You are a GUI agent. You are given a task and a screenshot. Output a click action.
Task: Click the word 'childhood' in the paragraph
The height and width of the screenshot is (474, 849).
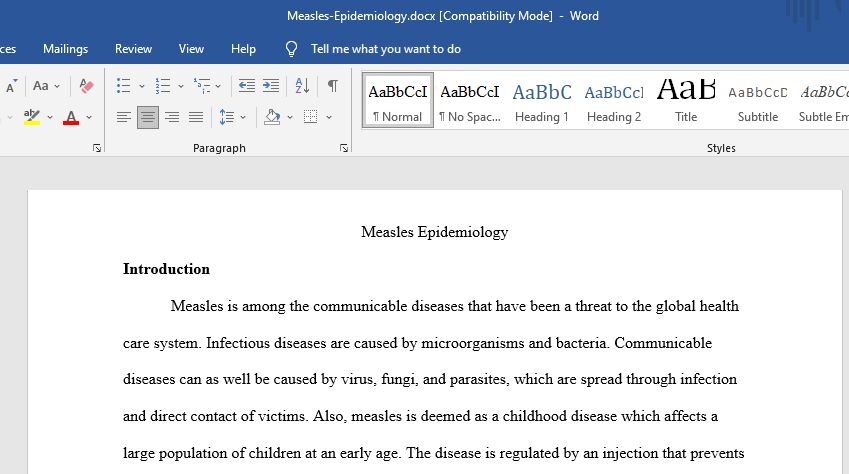535,416
